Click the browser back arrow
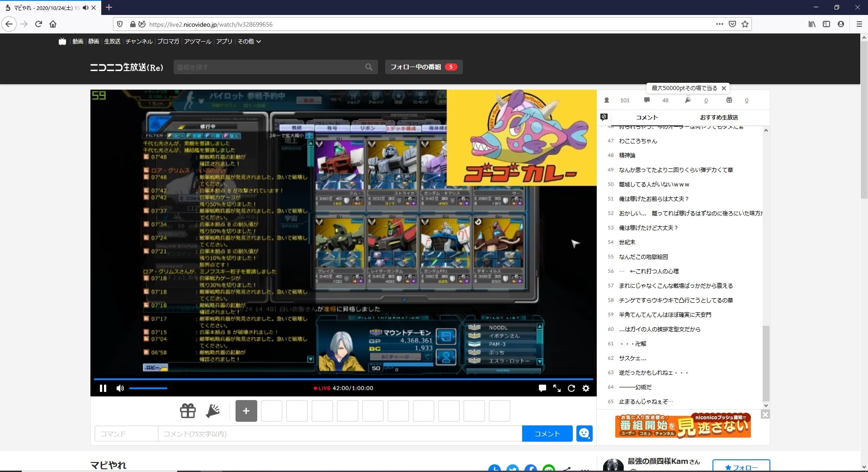868x472 pixels. 9,24
